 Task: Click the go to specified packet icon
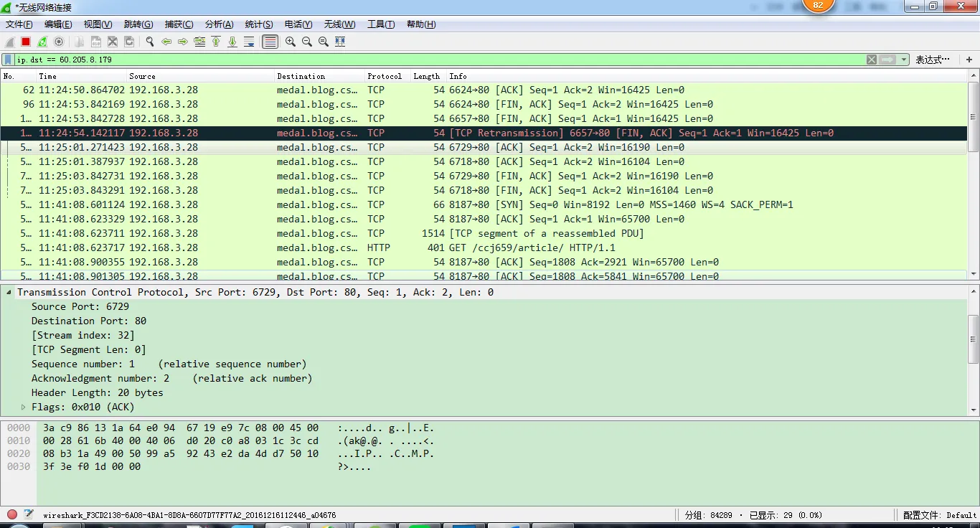(x=199, y=42)
